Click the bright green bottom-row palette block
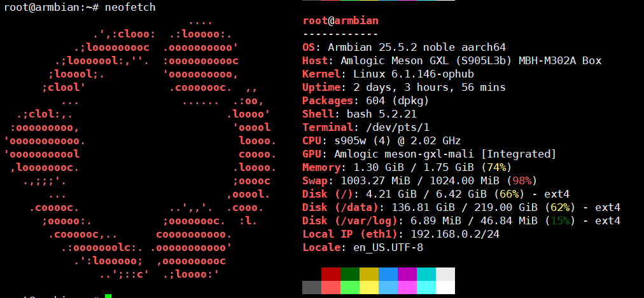The image size is (644, 298). [350, 287]
